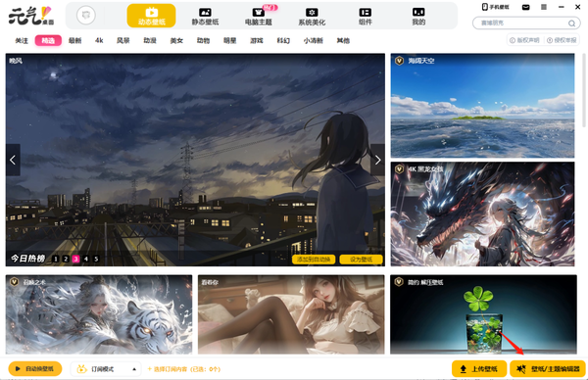Open the mail message icon
The height and width of the screenshot is (380, 588).
[525, 7]
